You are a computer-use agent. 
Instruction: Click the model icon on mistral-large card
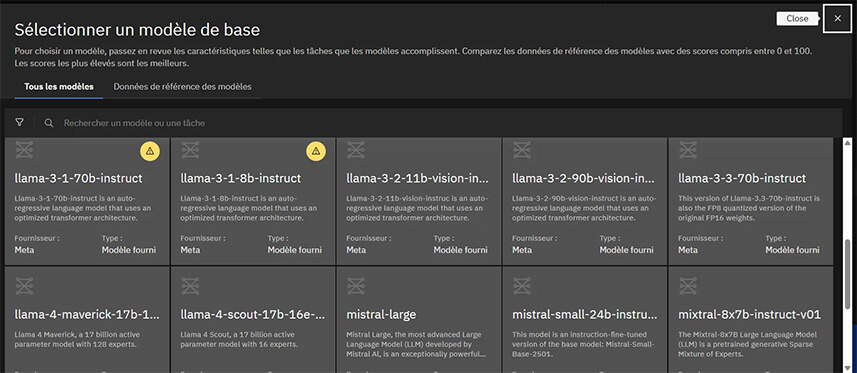click(356, 286)
